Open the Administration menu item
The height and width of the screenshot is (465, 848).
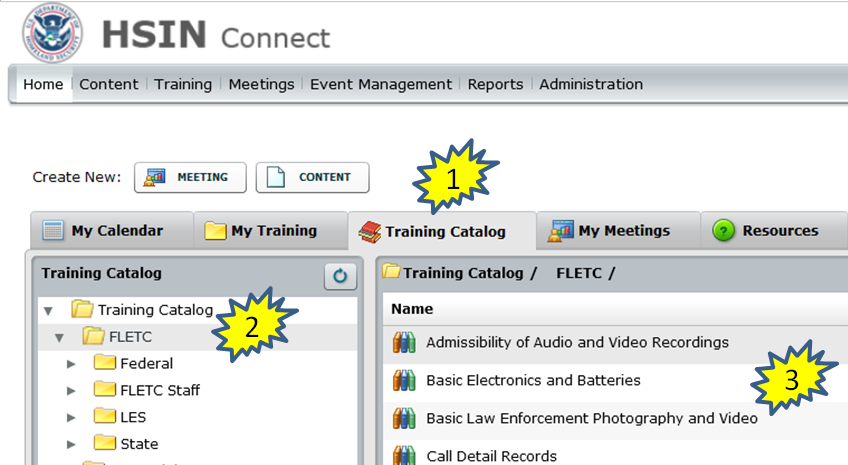coord(591,84)
